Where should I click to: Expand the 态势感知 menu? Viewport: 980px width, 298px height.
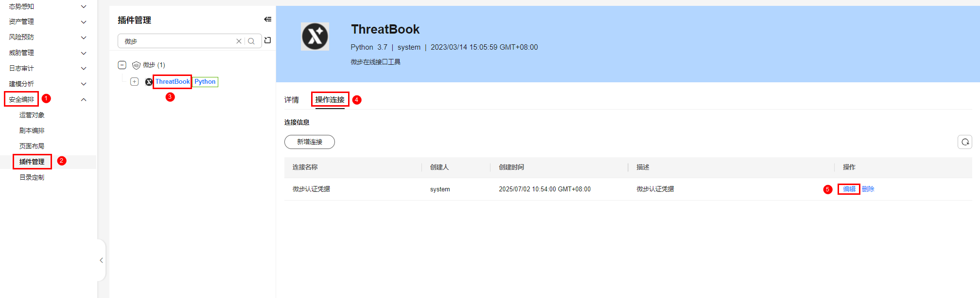pyautogui.click(x=84, y=6)
